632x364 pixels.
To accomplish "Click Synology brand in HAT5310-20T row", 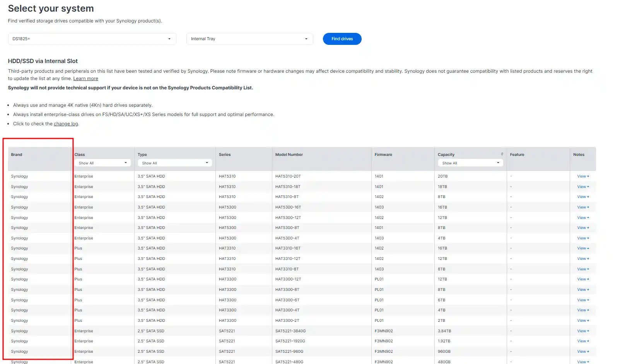I will point(19,176).
